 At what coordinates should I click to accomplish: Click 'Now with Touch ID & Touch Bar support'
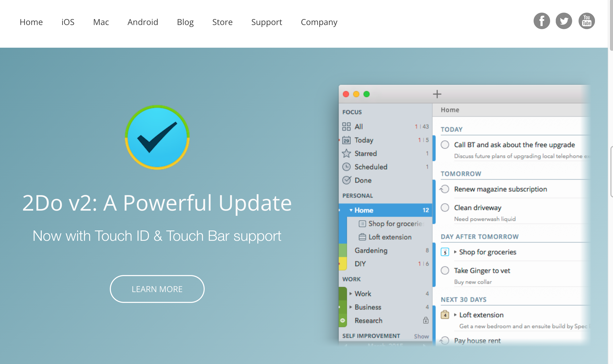tap(157, 236)
